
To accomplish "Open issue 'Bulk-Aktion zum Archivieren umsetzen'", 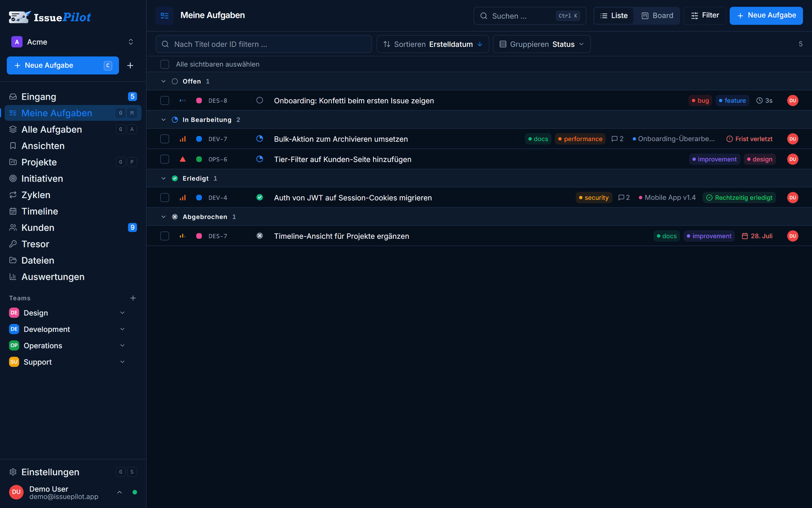I will (x=341, y=139).
